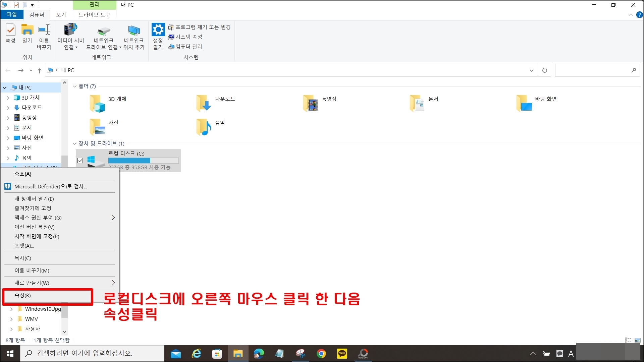
Task: Open the address bar history dropdown
Action: click(531, 70)
